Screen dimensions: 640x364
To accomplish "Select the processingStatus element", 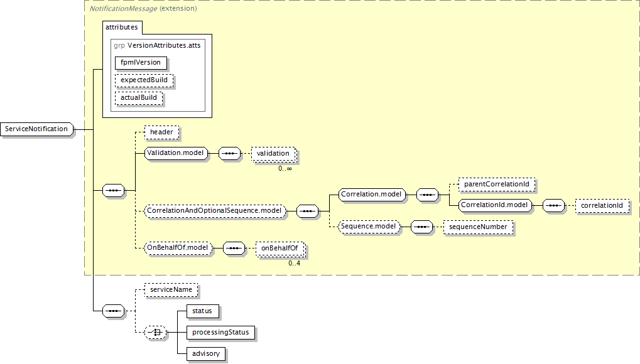I will pos(221,332).
